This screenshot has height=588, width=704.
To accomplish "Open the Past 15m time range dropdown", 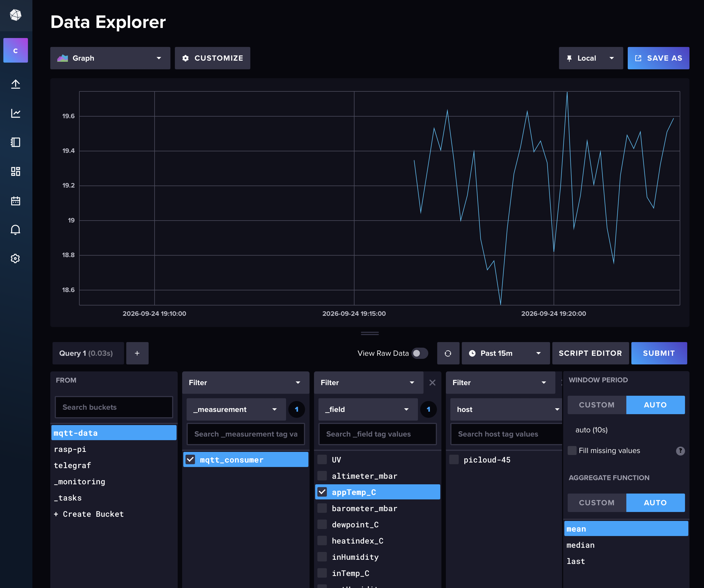I will pos(506,353).
